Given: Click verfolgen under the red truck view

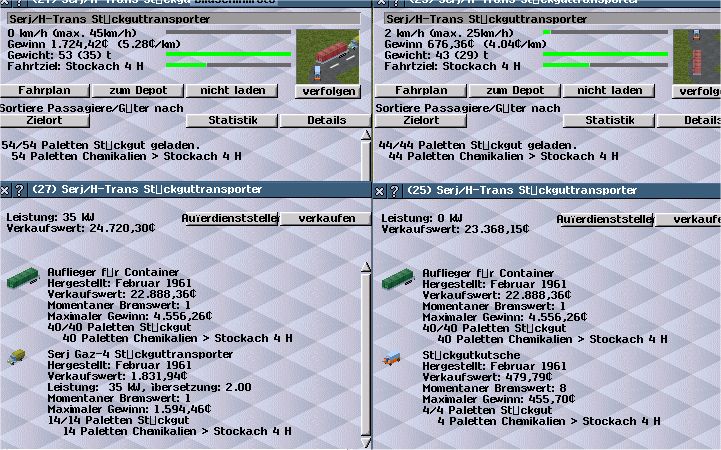Looking at the screenshot, I should click(x=328, y=91).
